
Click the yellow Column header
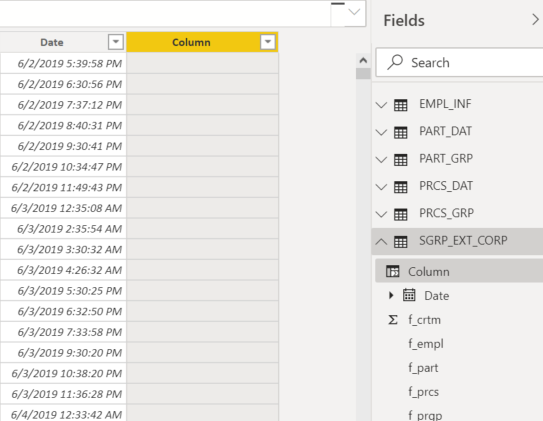click(x=192, y=42)
